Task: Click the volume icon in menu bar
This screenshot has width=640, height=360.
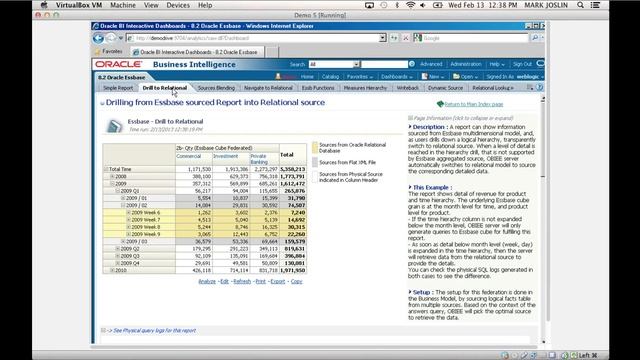Action: click(422, 5)
